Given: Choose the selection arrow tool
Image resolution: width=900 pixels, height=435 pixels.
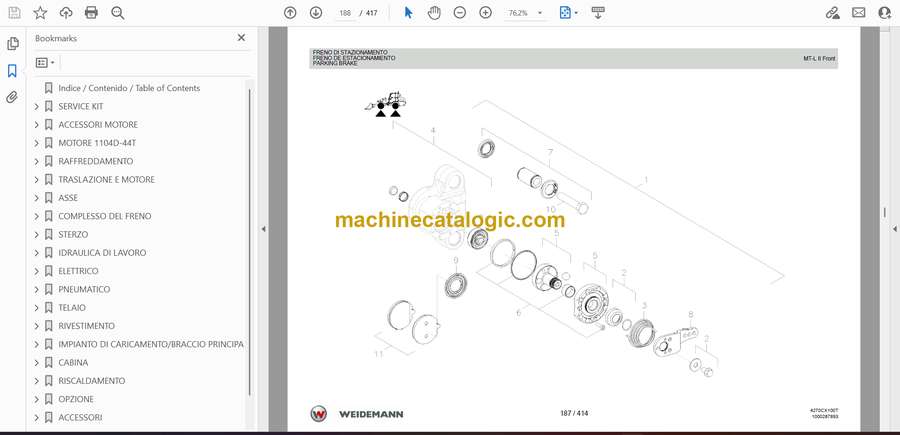Looking at the screenshot, I should (x=408, y=13).
